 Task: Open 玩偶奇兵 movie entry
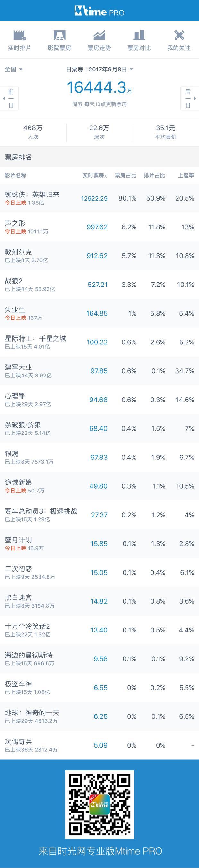pyautogui.click(x=99, y=745)
